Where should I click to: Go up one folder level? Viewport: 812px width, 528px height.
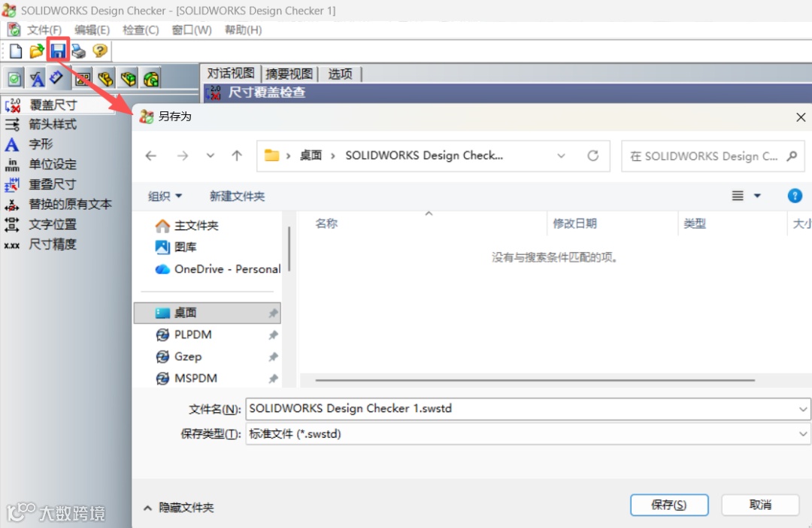[x=237, y=156]
